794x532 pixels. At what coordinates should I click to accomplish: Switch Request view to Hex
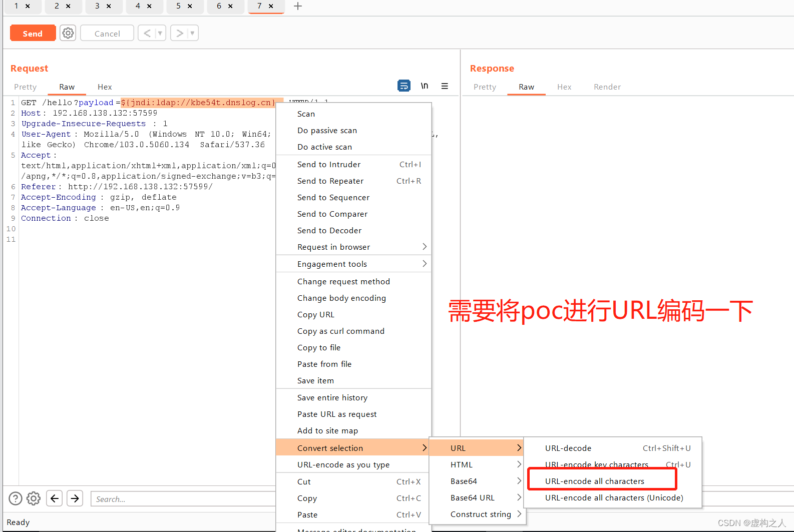tap(105, 87)
